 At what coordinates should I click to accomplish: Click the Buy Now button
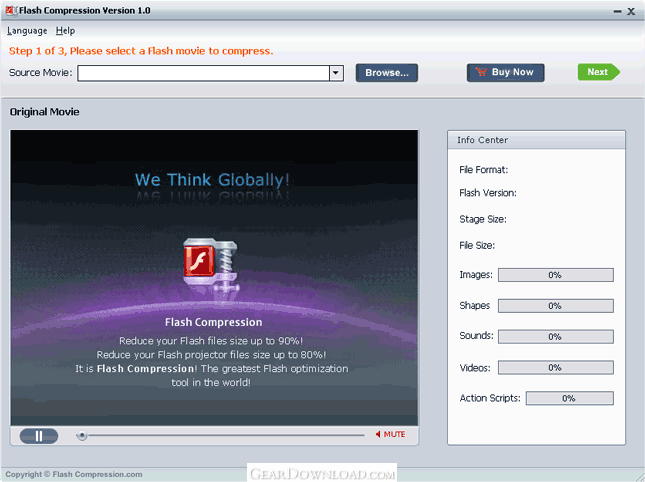pos(506,72)
